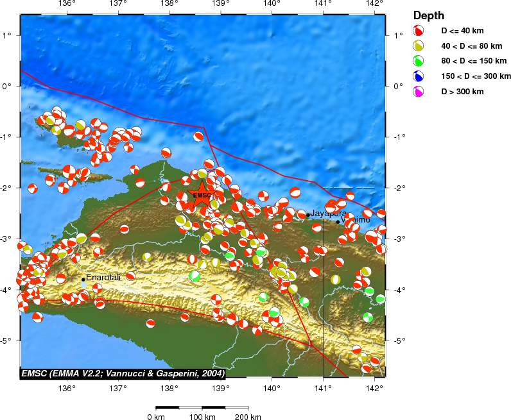511x420 pixels.
Task: Click the Depth legend title
Action: coord(429,15)
